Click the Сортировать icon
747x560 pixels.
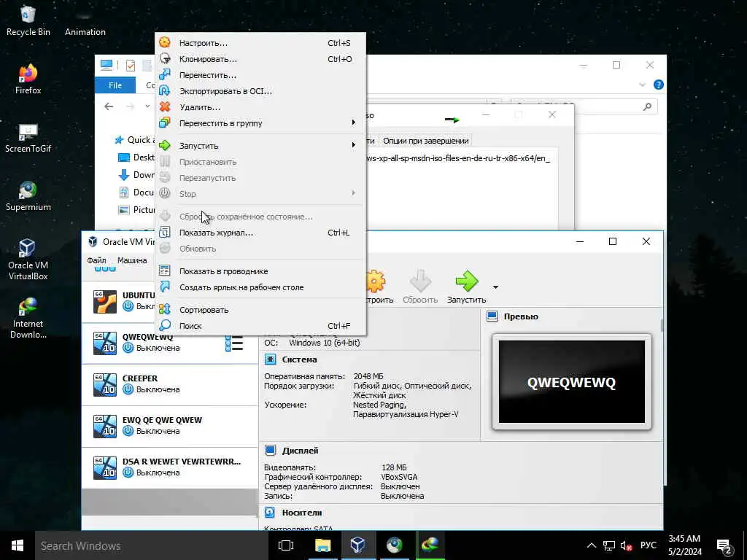(x=165, y=309)
